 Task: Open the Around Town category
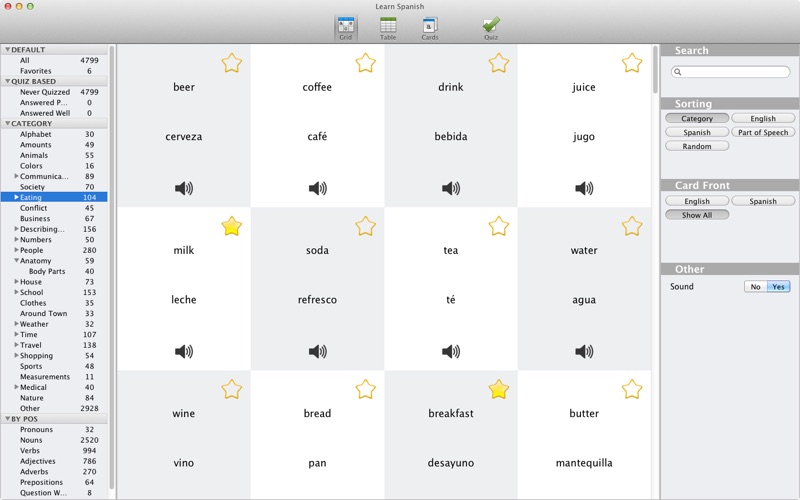pyautogui.click(x=54, y=313)
